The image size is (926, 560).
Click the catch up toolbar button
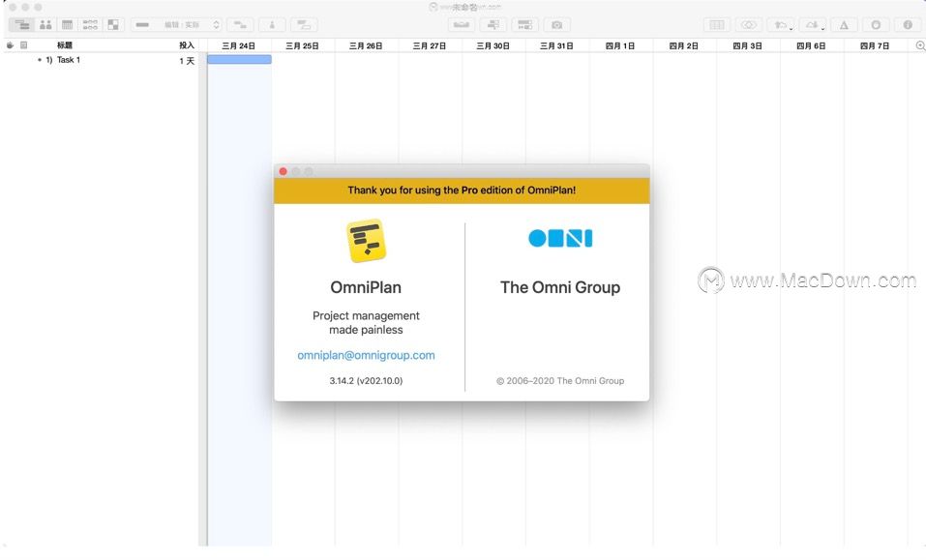525,25
